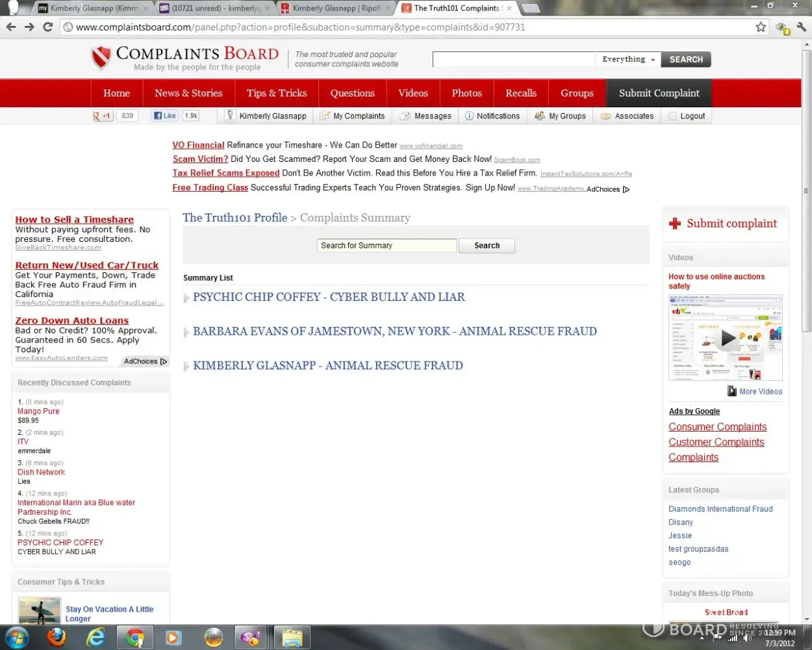Switch to the 10721 unread mail tab
Viewport: 812px width, 650px height.
point(215,8)
